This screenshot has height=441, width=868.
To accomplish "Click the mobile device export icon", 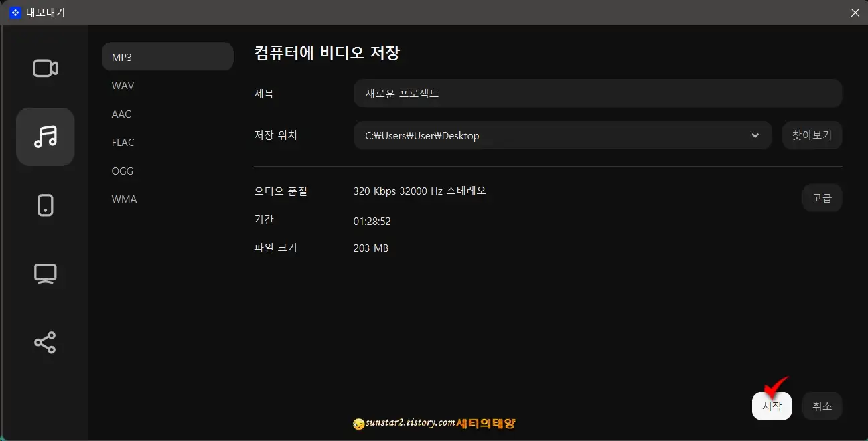I will tap(45, 205).
